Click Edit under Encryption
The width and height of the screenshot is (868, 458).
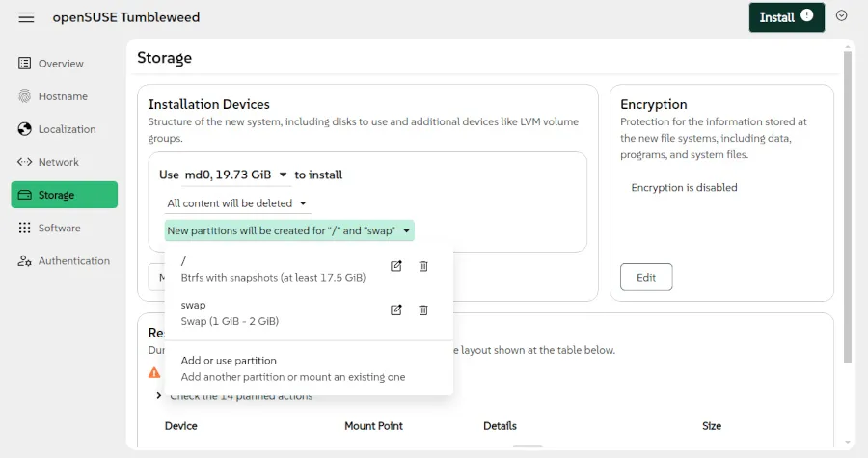[646, 278]
